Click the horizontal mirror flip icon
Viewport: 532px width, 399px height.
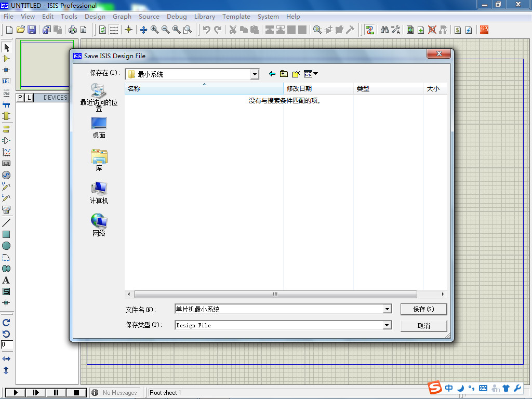click(6, 358)
